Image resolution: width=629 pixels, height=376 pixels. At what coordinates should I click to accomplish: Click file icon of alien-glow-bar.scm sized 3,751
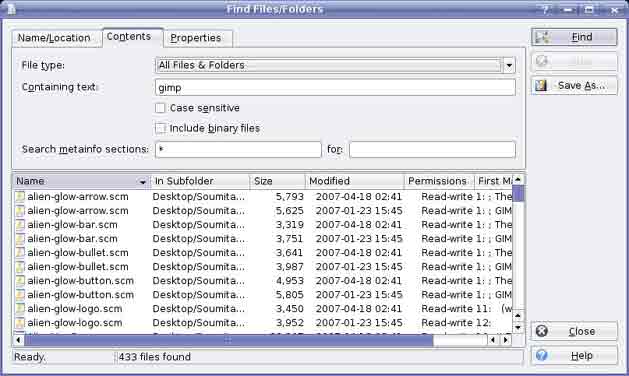20,239
